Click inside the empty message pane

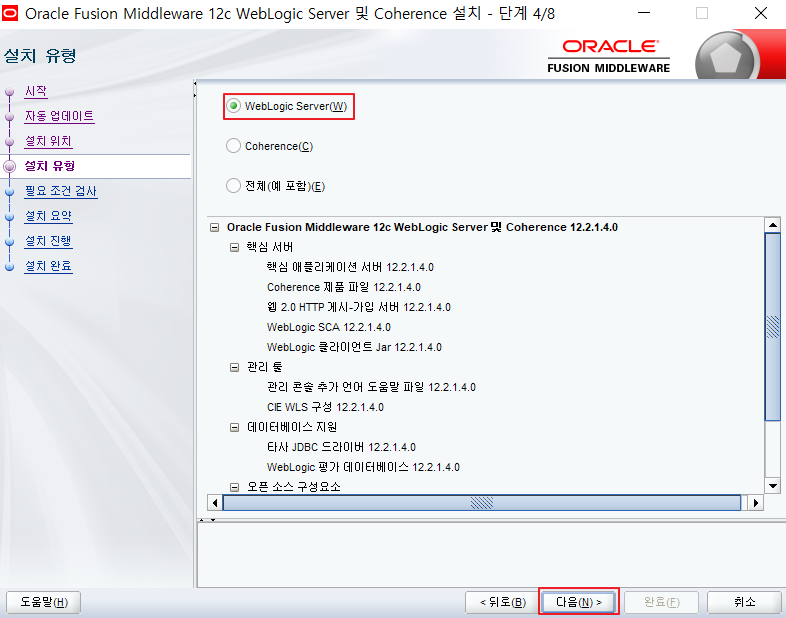pos(491,555)
